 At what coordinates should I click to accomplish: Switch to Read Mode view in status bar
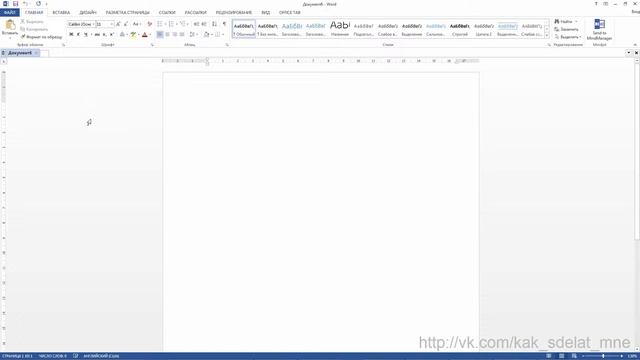click(549, 356)
